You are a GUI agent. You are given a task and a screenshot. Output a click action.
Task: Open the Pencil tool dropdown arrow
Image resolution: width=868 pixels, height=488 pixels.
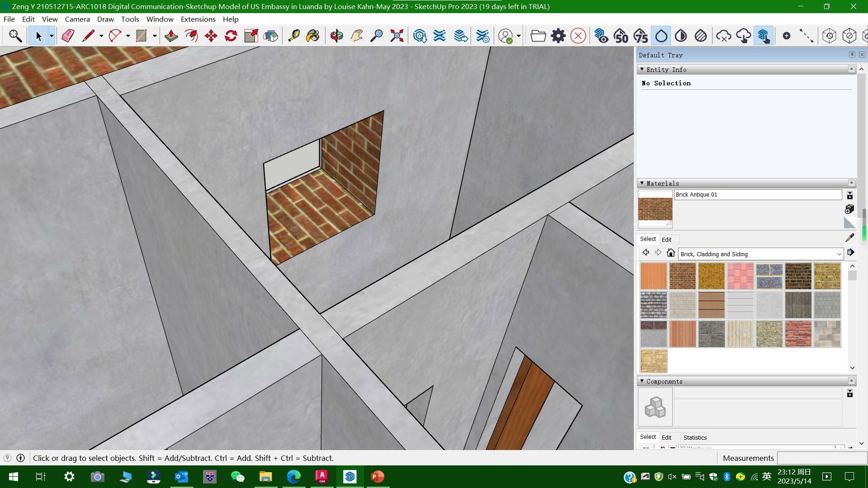[101, 36]
